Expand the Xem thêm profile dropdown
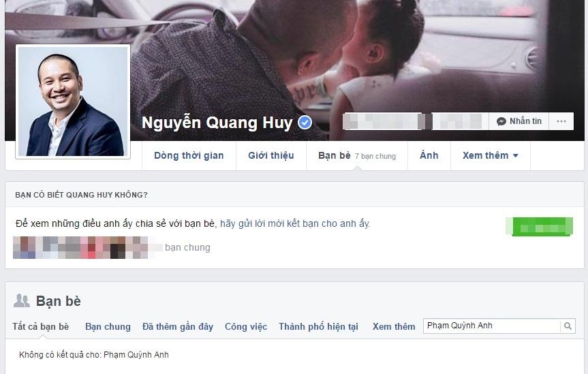Image resolution: width=588 pixels, height=374 pixels. click(x=490, y=155)
